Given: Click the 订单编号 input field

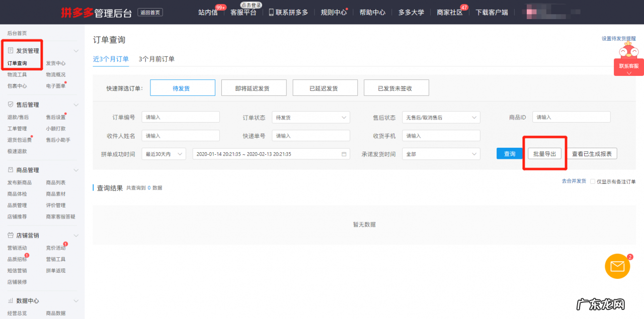Looking at the screenshot, I should coord(180,117).
